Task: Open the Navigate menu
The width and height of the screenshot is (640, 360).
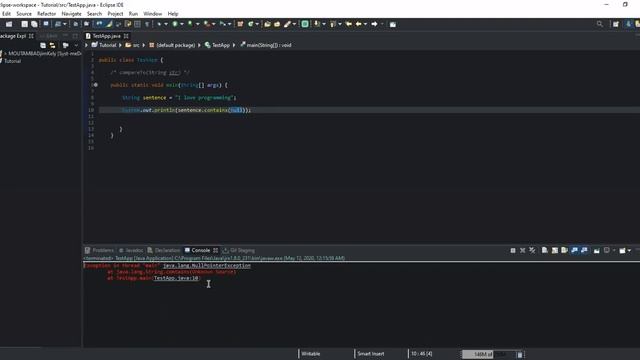Action: pyautogui.click(x=71, y=13)
